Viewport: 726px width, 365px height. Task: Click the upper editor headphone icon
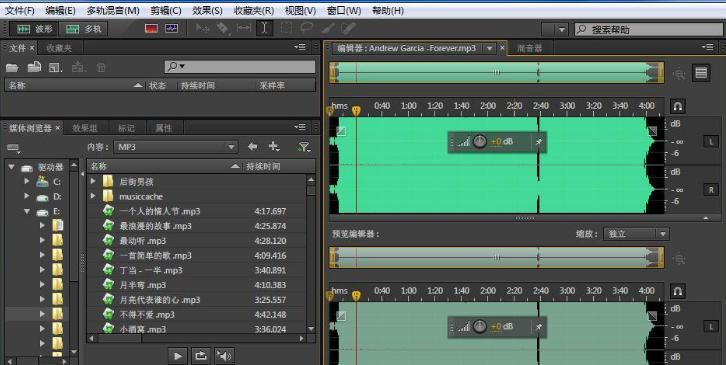(677, 106)
